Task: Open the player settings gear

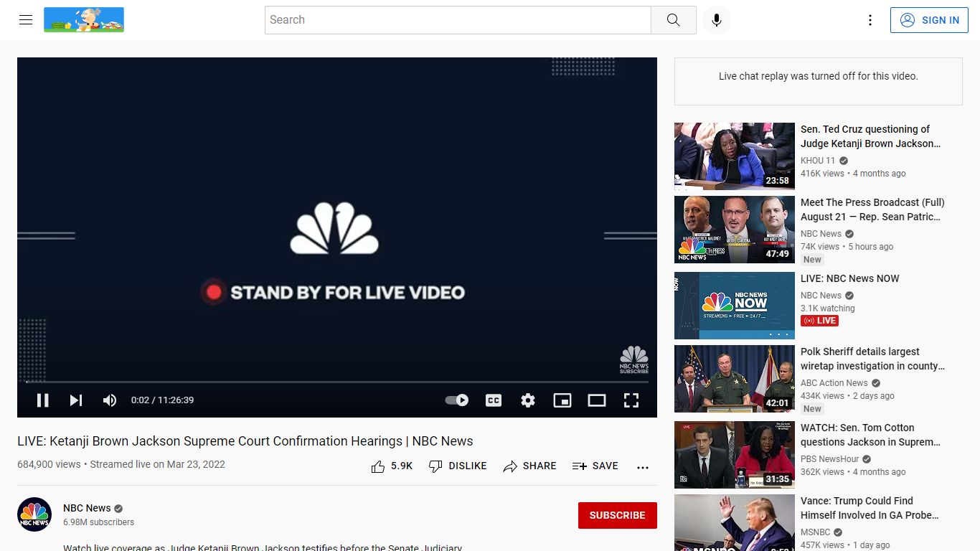Action: [x=528, y=400]
